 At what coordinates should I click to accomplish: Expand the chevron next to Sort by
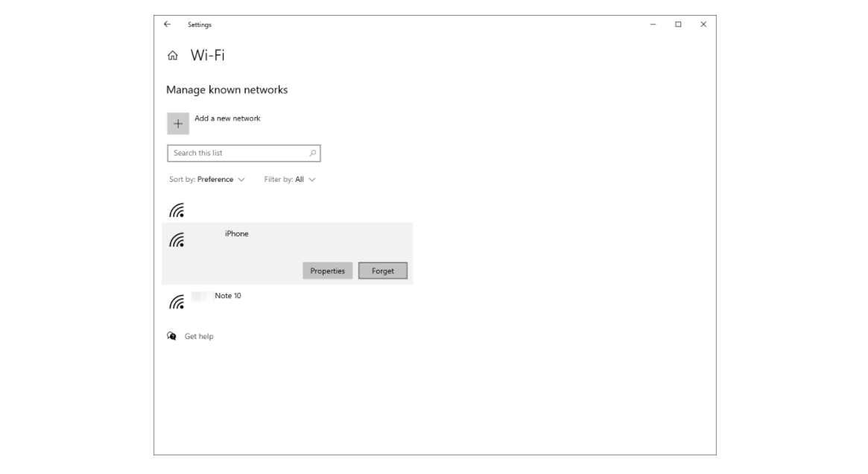[x=240, y=179]
